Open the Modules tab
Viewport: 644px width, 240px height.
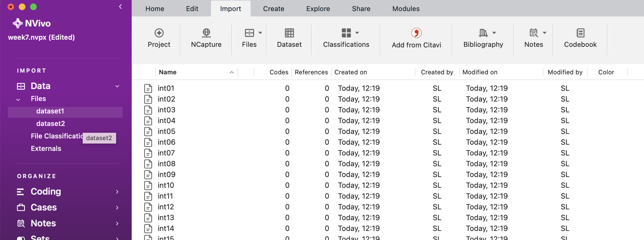point(406,9)
